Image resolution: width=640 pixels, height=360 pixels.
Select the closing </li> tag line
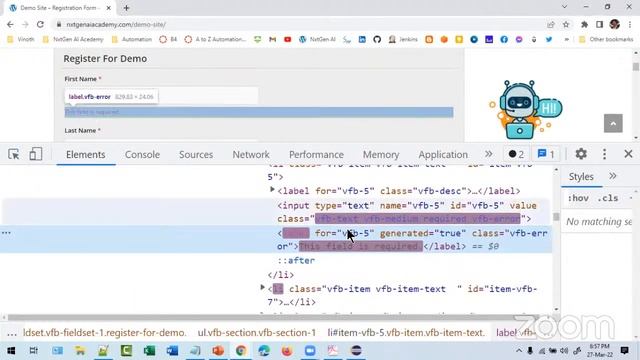[281, 275]
